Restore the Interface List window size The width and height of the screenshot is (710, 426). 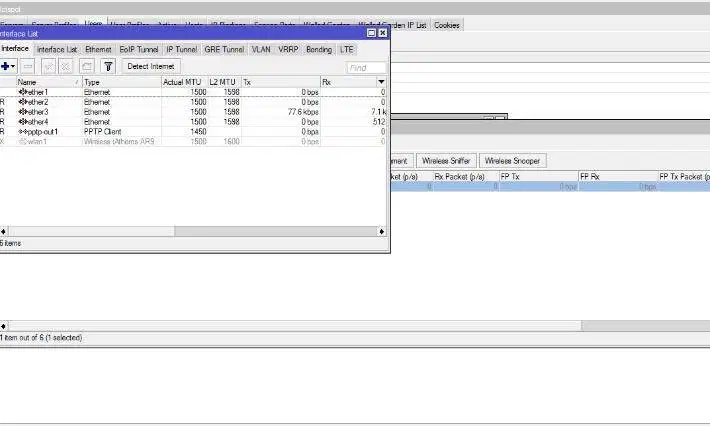pyautogui.click(x=371, y=33)
